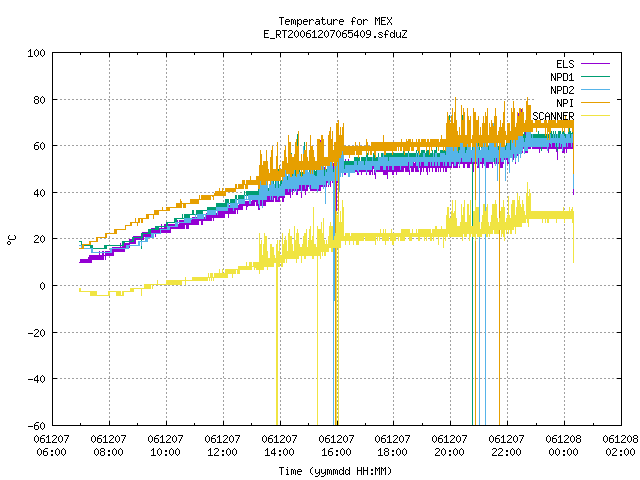
Task: Select the NPI legend label
Action: pyautogui.click(x=565, y=103)
